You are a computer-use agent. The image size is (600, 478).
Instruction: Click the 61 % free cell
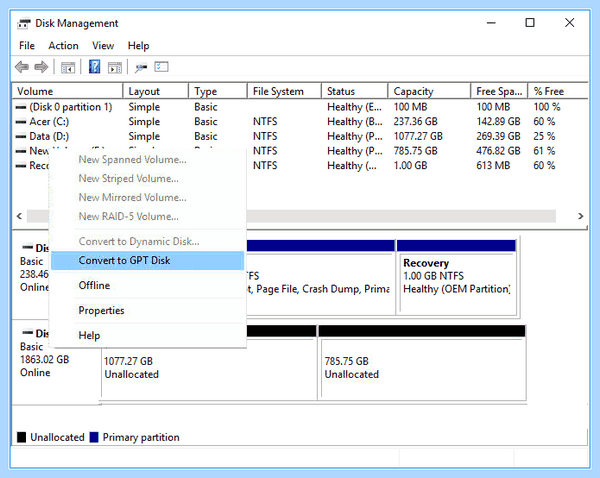[x=544, y=151]
